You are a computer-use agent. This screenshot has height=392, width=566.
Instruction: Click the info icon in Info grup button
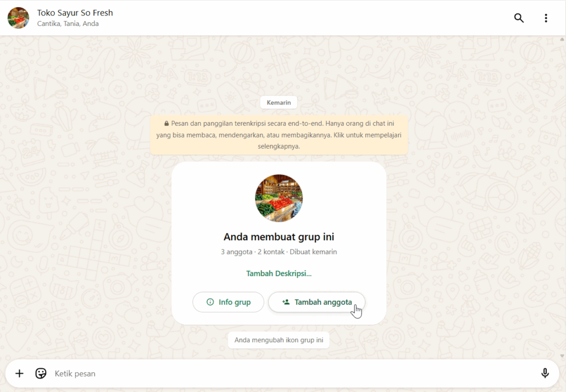tap(210, 302)
